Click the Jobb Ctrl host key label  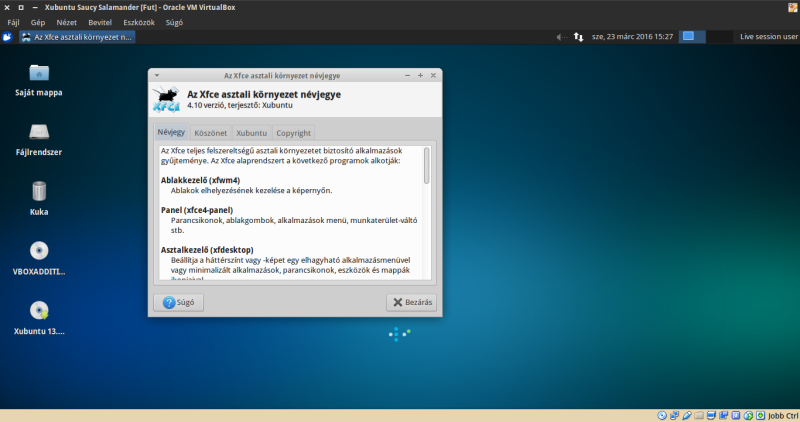click(x=783, y=416)
